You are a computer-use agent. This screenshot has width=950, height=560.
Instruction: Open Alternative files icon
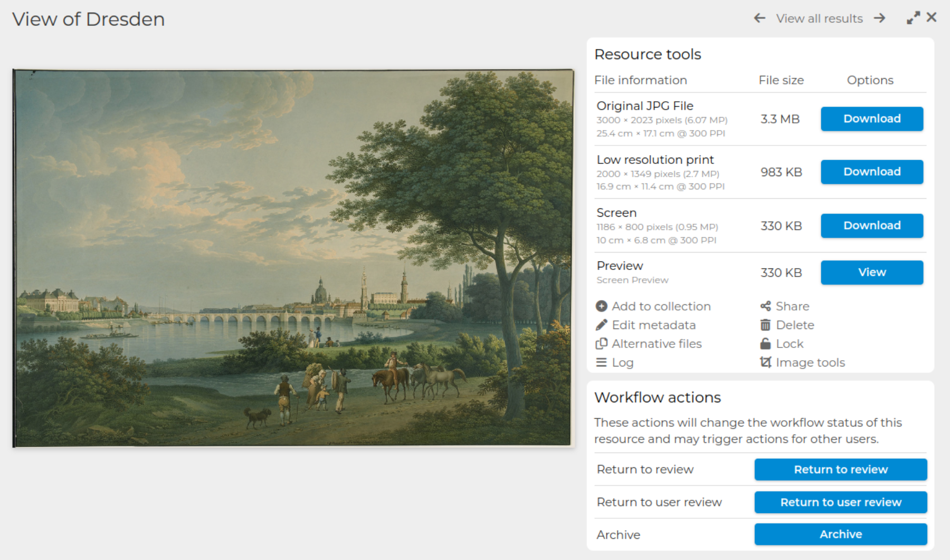[x=601, y=344]
